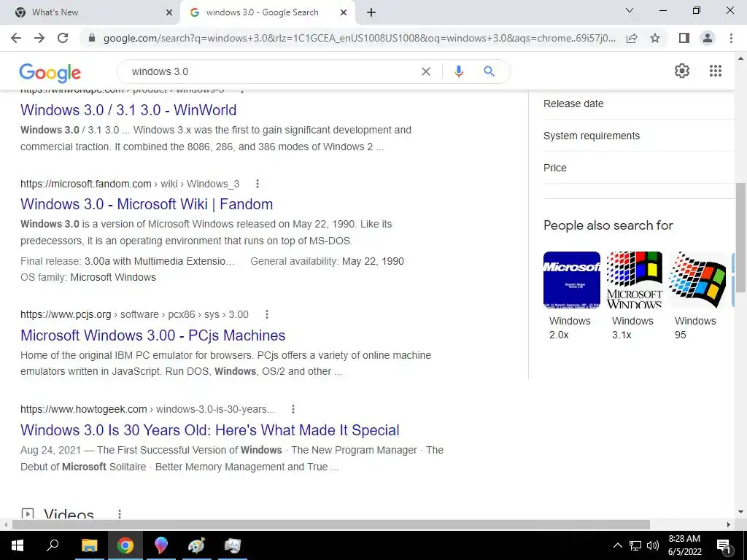Share this page using the share icon

point(632,38)
